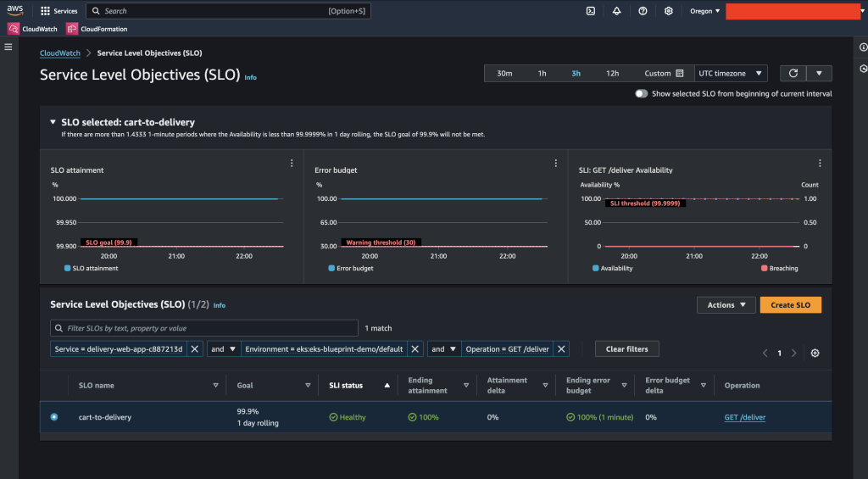Click the 100% (1 minute) error budget cell

point(599,417)
